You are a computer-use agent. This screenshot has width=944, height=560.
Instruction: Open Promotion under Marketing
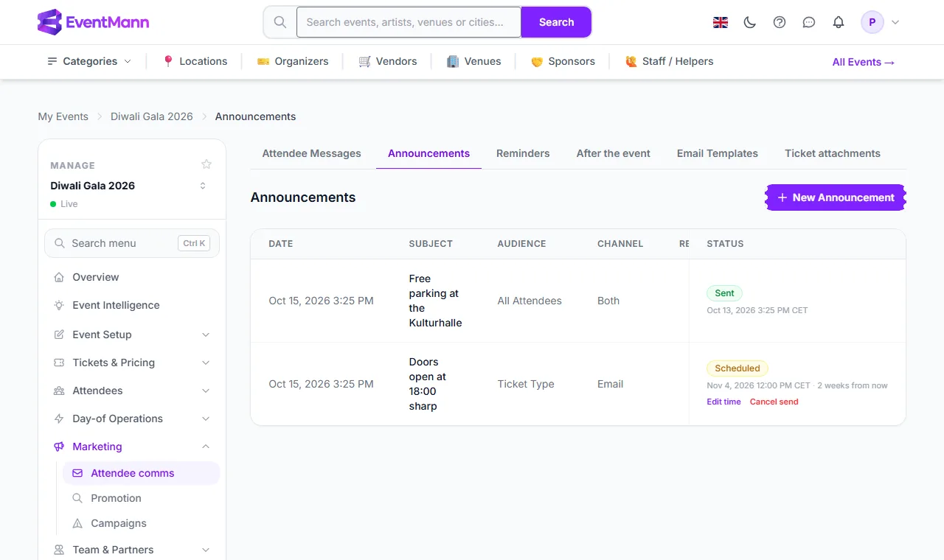click(x=141, y=498)
